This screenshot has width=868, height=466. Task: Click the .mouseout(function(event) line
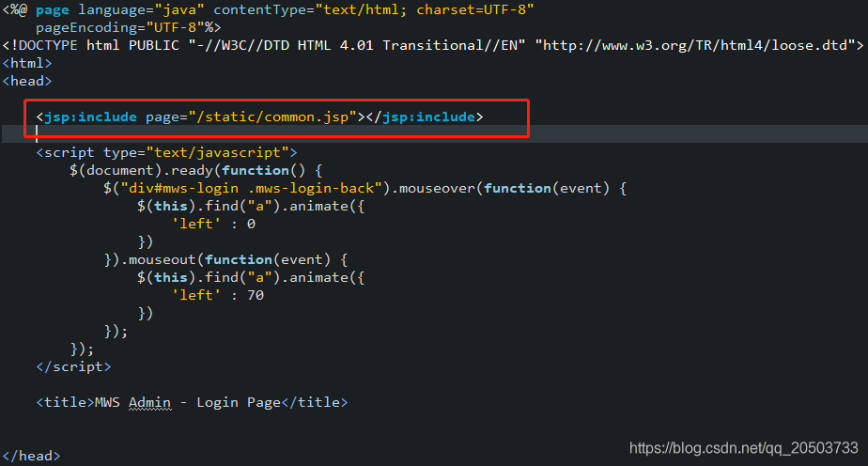tap(225, 259)
